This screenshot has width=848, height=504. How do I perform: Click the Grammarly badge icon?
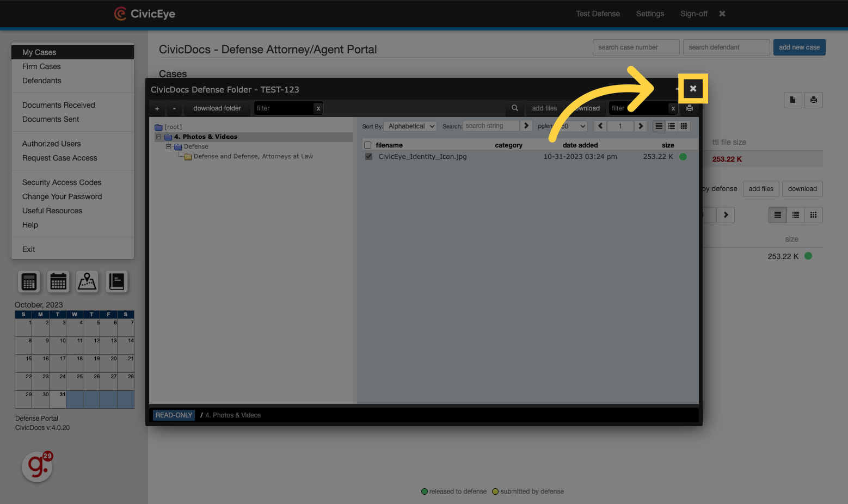37,466
